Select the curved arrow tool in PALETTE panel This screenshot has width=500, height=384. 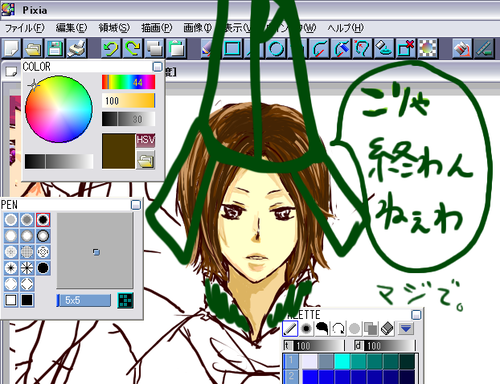point(338,329)
